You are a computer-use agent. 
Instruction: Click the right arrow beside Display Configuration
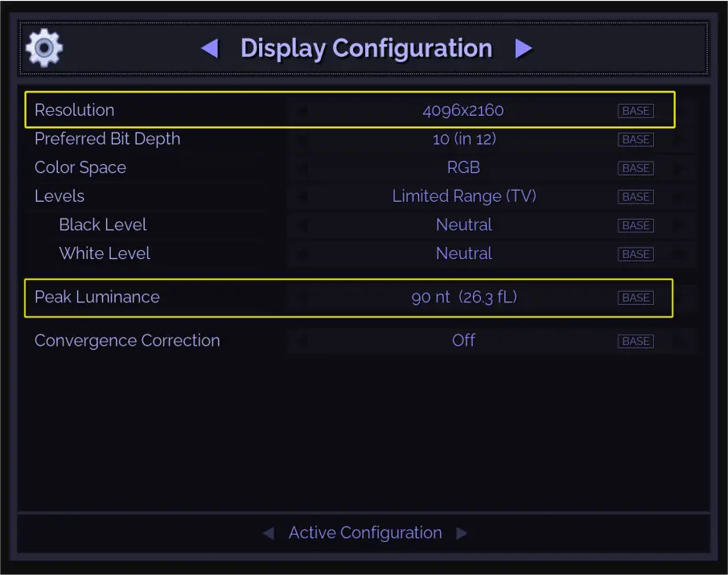tap(524, 48)
